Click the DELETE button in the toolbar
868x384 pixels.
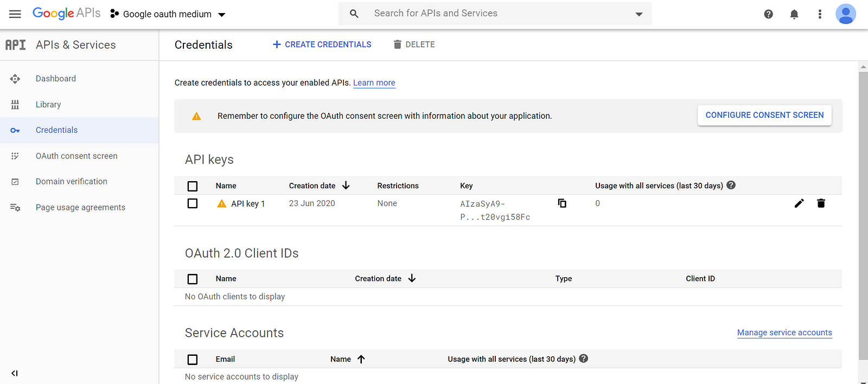pos(414,44)
